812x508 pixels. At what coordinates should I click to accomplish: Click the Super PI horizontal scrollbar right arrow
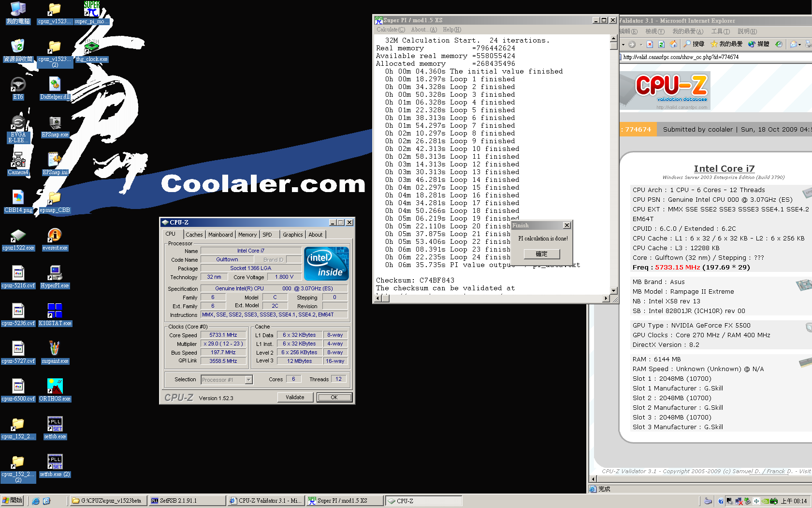pos(606,299)
